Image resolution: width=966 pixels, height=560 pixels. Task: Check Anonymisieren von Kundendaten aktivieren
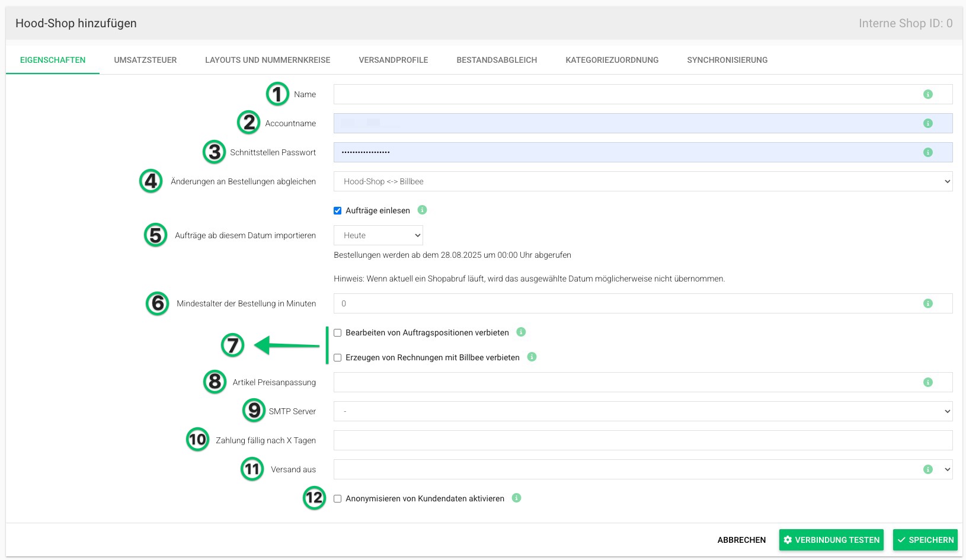[337, 498]
